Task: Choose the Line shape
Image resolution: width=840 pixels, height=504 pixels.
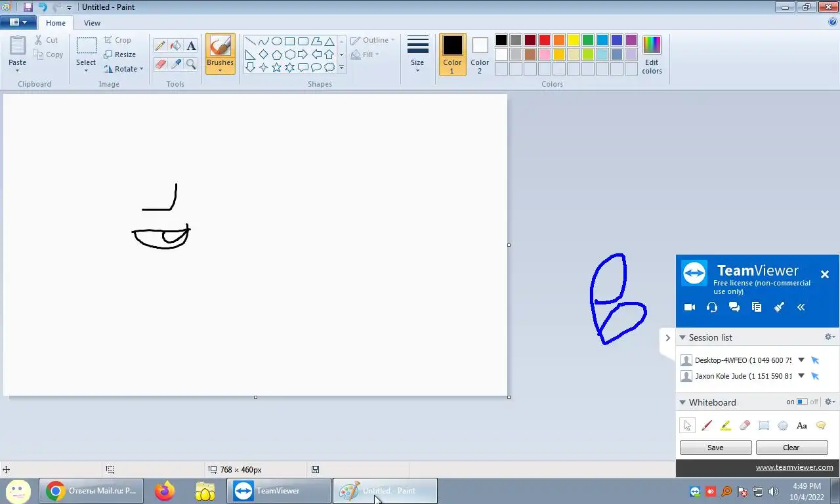Action: (x=250, y=41)
